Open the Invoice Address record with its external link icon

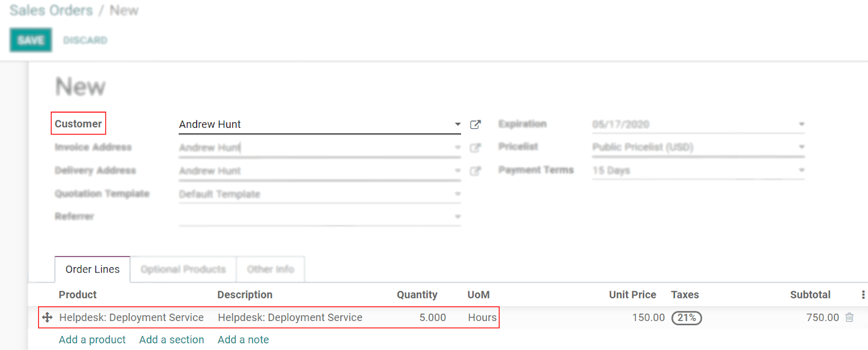[475, 147]
